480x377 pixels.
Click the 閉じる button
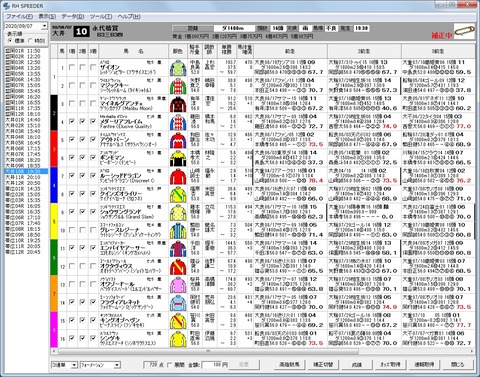458,365
